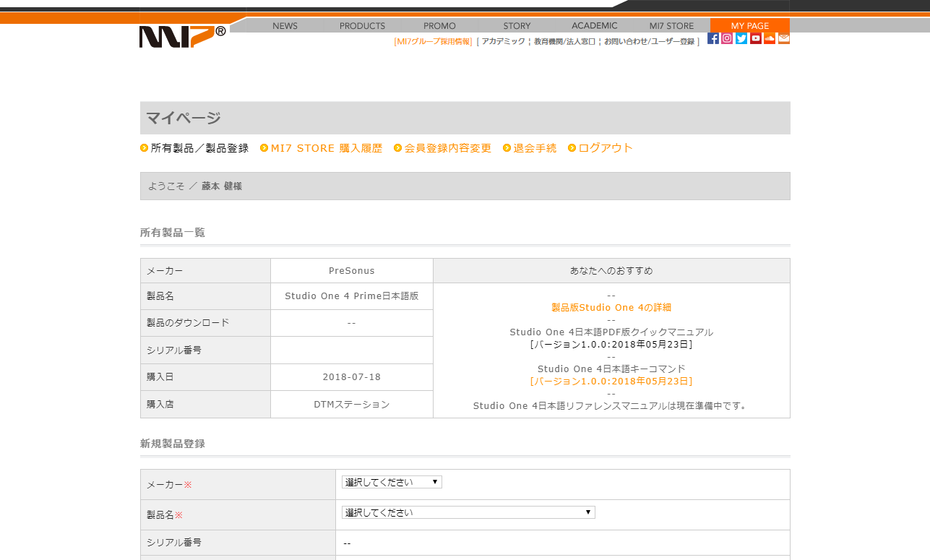
Task: Click 製品のダウンロード label
Action: click(188, 323)
